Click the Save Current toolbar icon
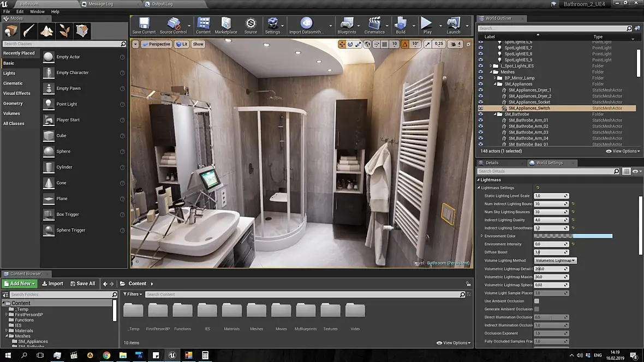This screenshot has width=644, height=362. pos(144,25)
